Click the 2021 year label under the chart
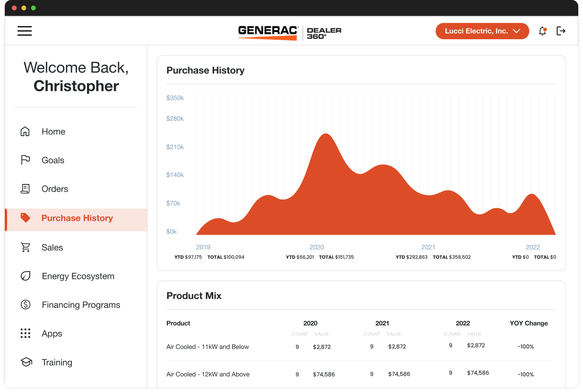Image resolution: width=583 pixels, height=392 pixels. point(428,247)
